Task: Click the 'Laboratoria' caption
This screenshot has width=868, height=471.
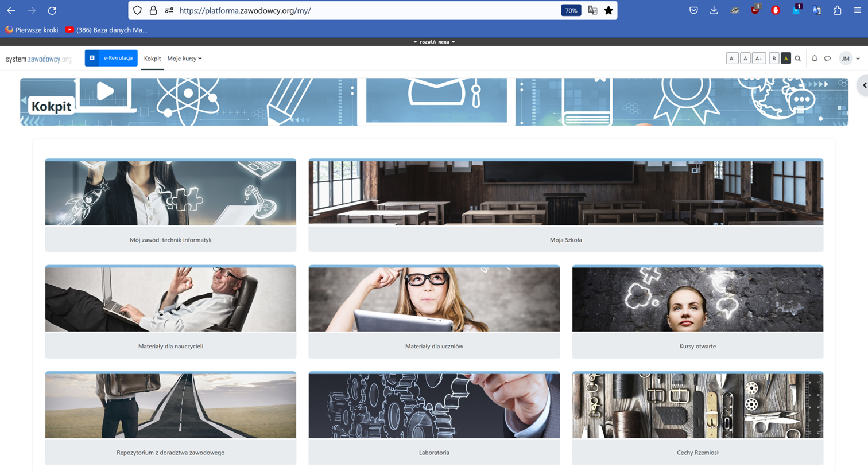Action: point(434,453)
